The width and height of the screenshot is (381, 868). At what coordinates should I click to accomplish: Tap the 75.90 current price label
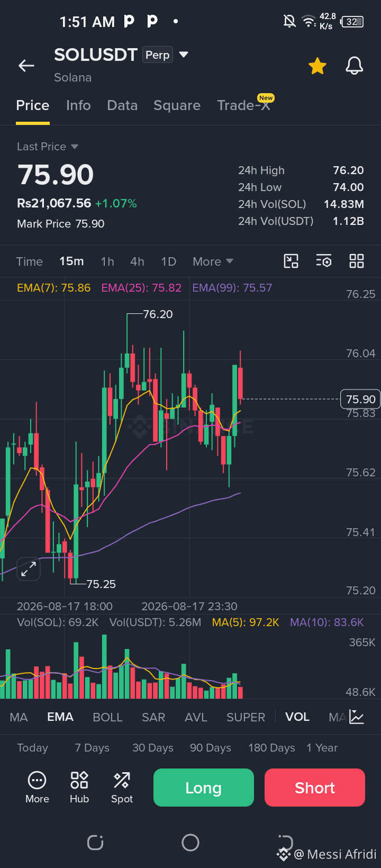(360, 399)
